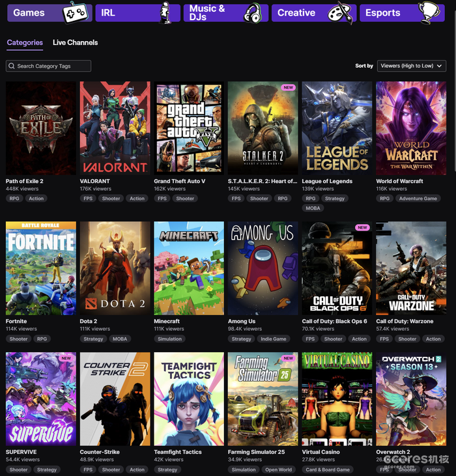The image size is (456, 476).
Task: Select the Open World tag under Farming Simulator 25
Action: 278,469
